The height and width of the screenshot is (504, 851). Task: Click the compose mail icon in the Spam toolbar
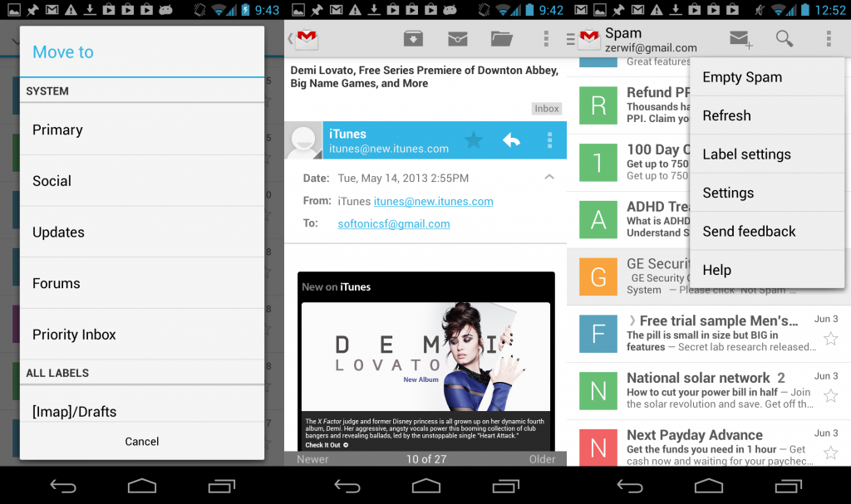740,38
